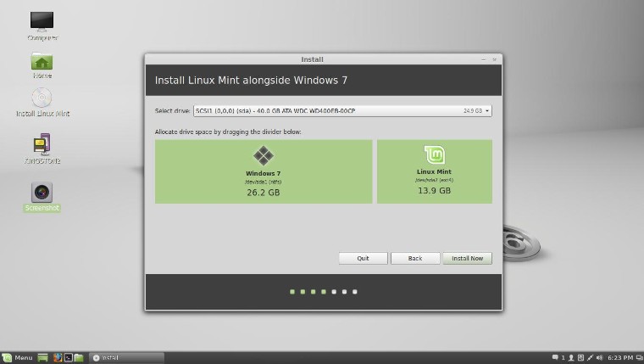
Task: Select the KINGSTON USB drive desktop icon
Action: click(42, 143)
